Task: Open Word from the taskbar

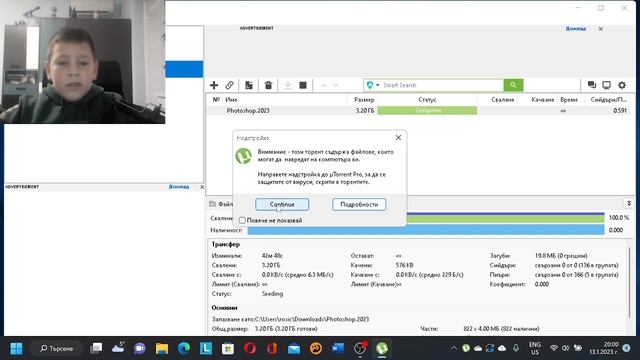Action: (x=338, y=348)
